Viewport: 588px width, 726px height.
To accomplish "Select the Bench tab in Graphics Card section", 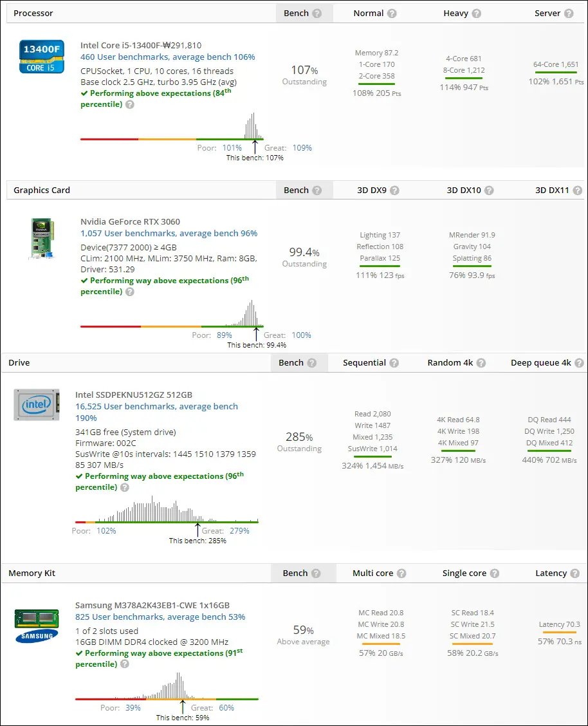I will [x=304, y=191].
